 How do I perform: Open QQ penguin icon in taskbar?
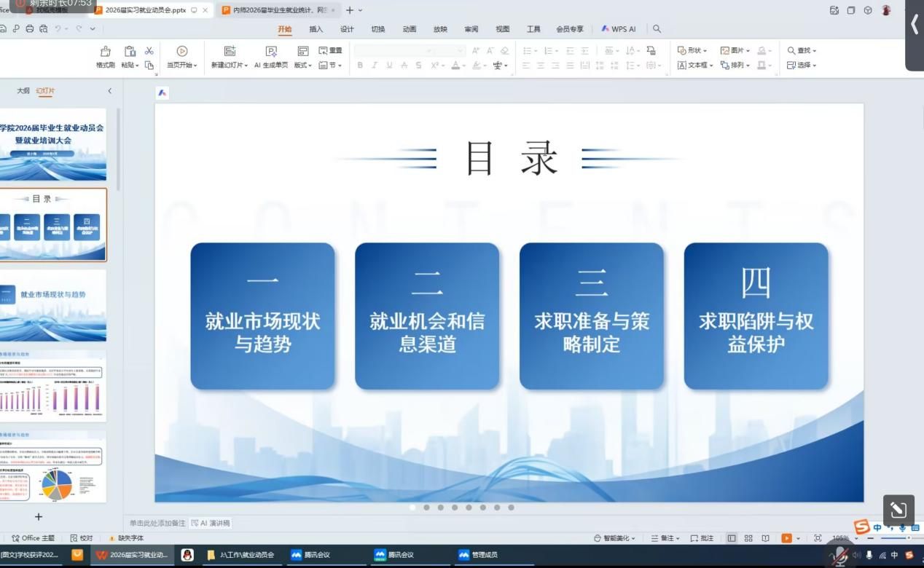pos(187,555)
